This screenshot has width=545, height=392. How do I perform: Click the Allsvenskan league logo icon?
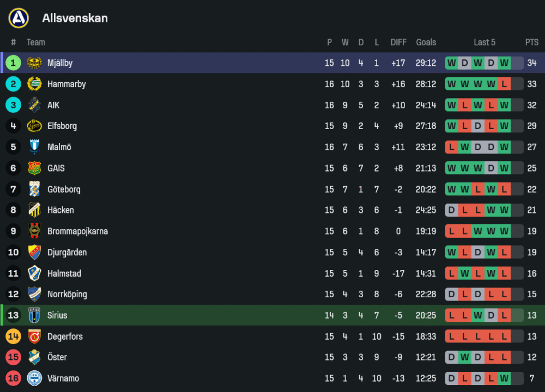pos(19,18)
